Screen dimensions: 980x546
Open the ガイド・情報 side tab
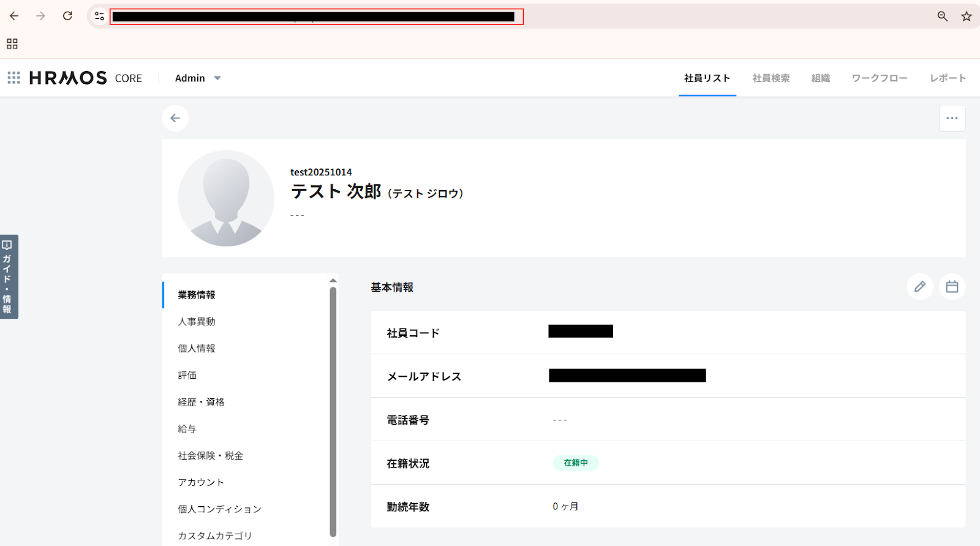coord(9,276)
